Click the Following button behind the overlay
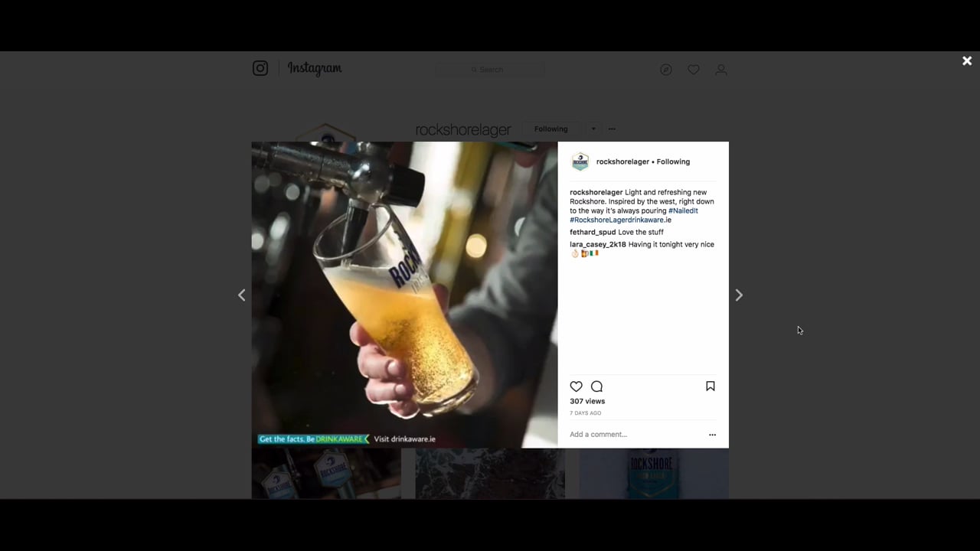Image resolution: width=980 pixels, height=551 pixels. click(x=551, y=129)
